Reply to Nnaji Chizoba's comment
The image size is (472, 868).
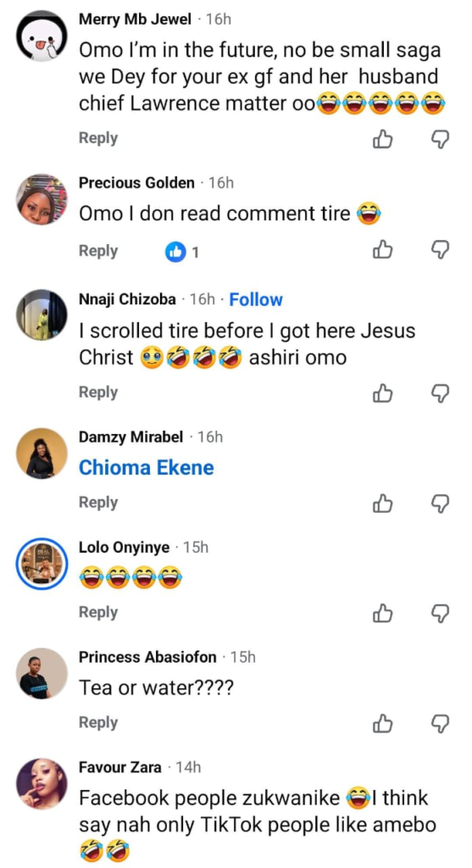pos(98,392)
